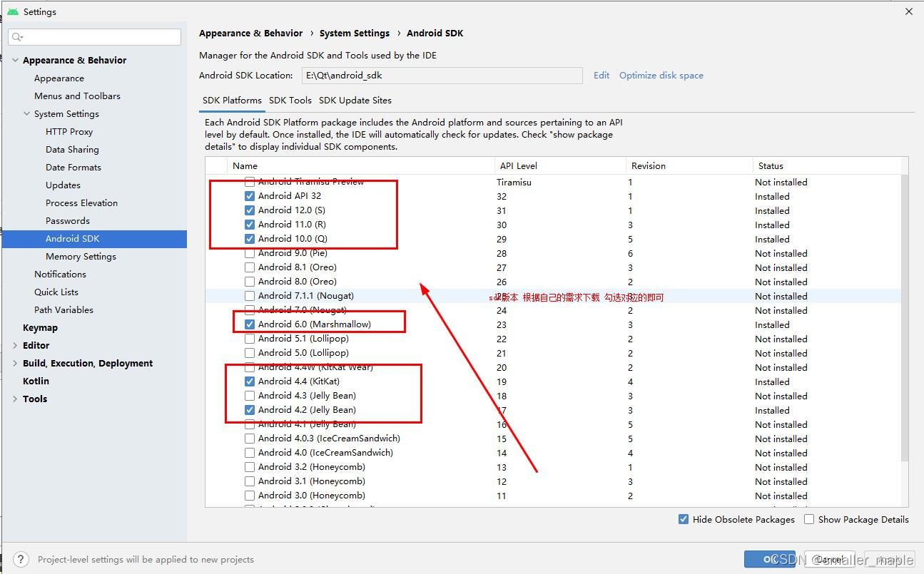924x574 pixels.
Task: Click the Edit link for SDK location
Action: point(601,75)
